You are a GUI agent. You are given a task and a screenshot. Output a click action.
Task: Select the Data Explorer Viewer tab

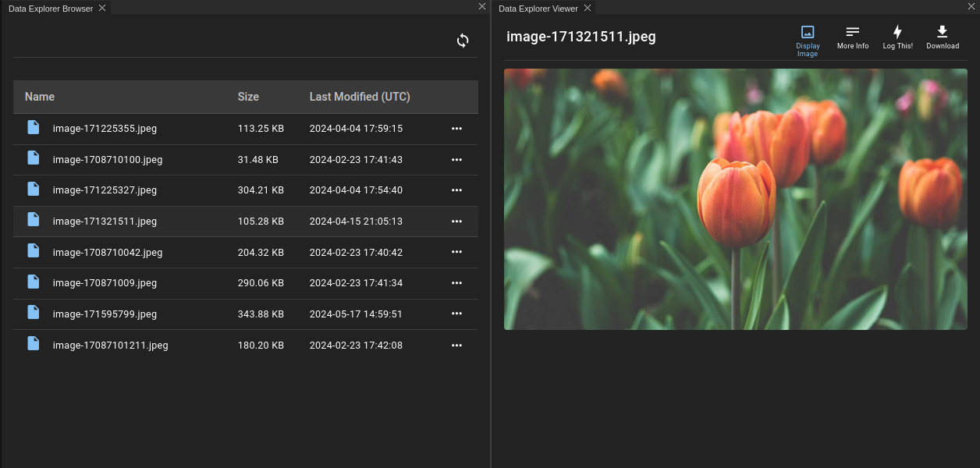(538, 9)
